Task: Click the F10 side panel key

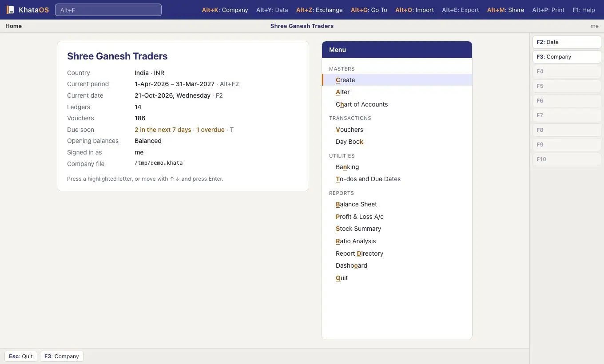Action: (x=567, y=159)
